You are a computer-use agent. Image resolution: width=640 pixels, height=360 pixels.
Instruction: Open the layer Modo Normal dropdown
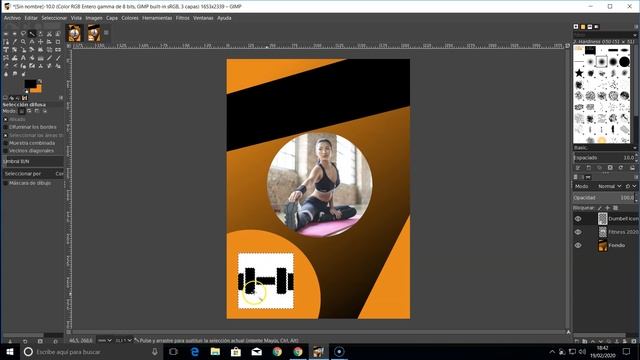pyautogui.click(x=610, y=186)
